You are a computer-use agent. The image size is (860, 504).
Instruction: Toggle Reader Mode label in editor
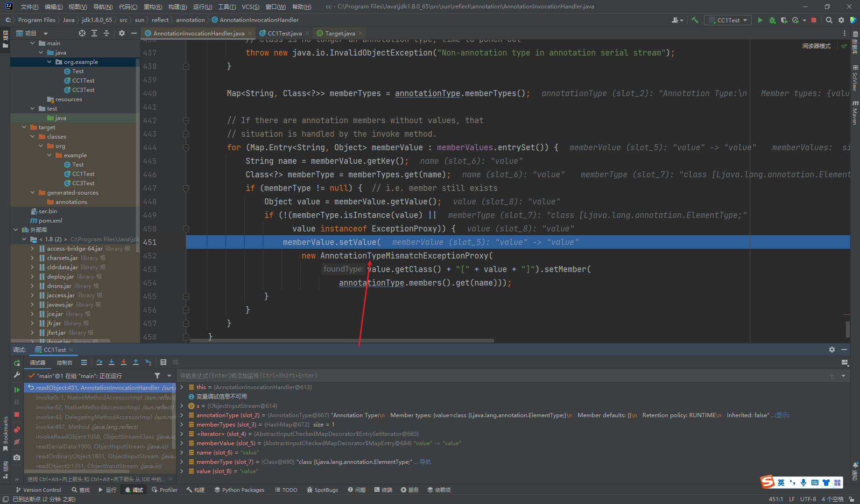pyautogui.click(x=817, y=46)
